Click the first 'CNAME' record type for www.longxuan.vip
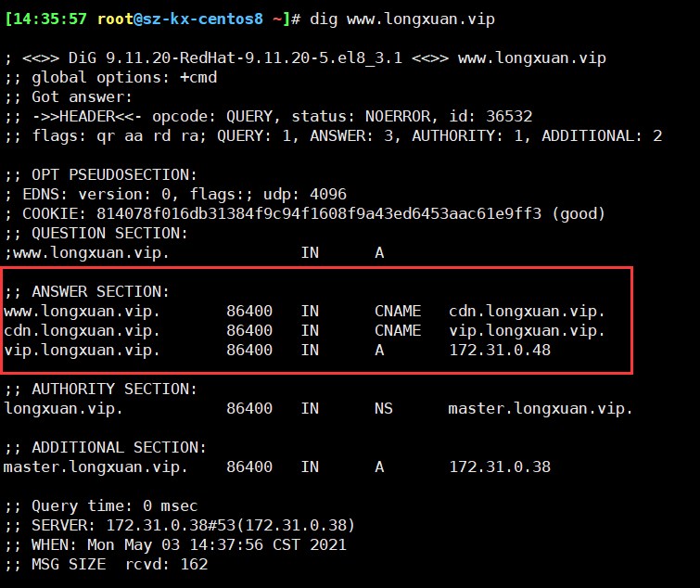The width and height of the screenshot is (700, 588). [x=398, y=312]
